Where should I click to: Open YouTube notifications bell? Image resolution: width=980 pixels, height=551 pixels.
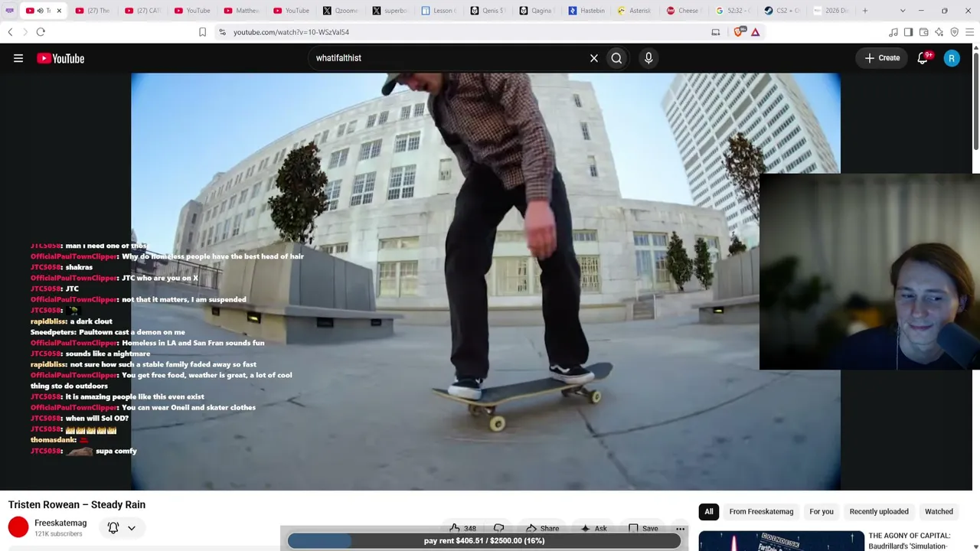coord(923,58)
